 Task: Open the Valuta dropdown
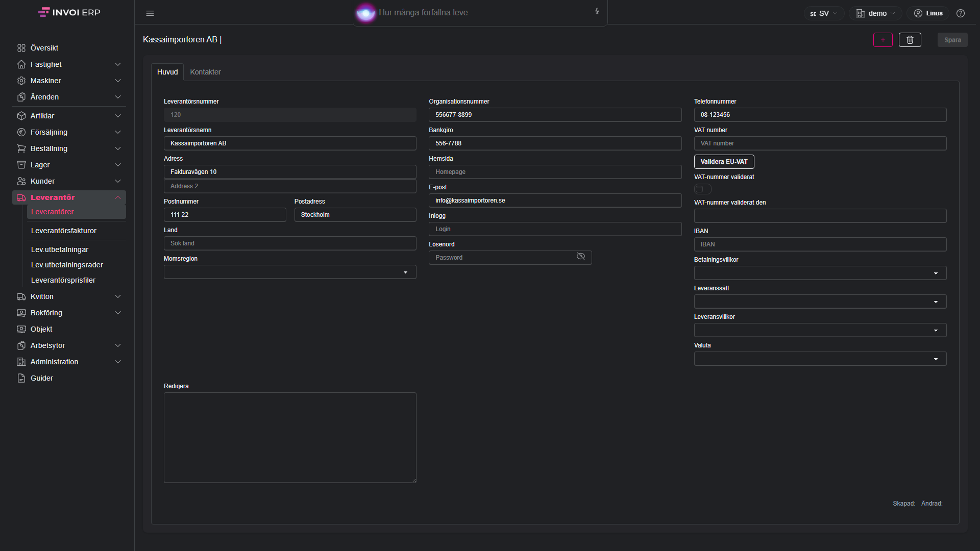point(820,359)
